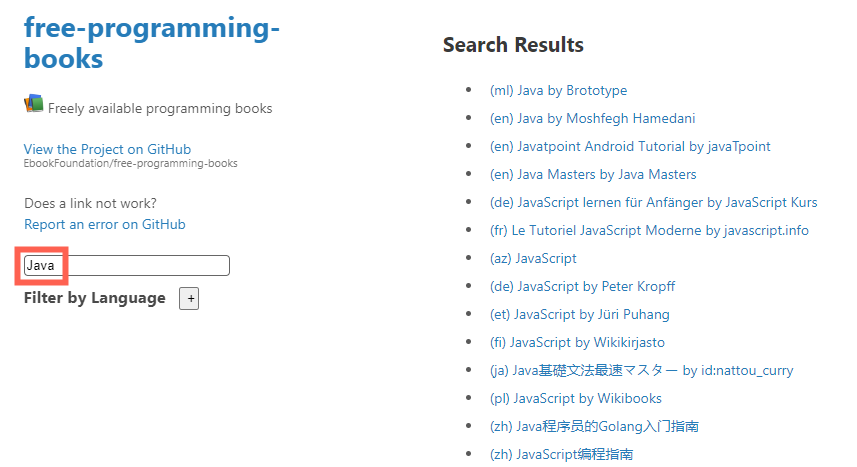Open View the Project on GitHub link
The height and width of the screenshot is (467, 857).
pyautogui.click(x=107, y=149)
